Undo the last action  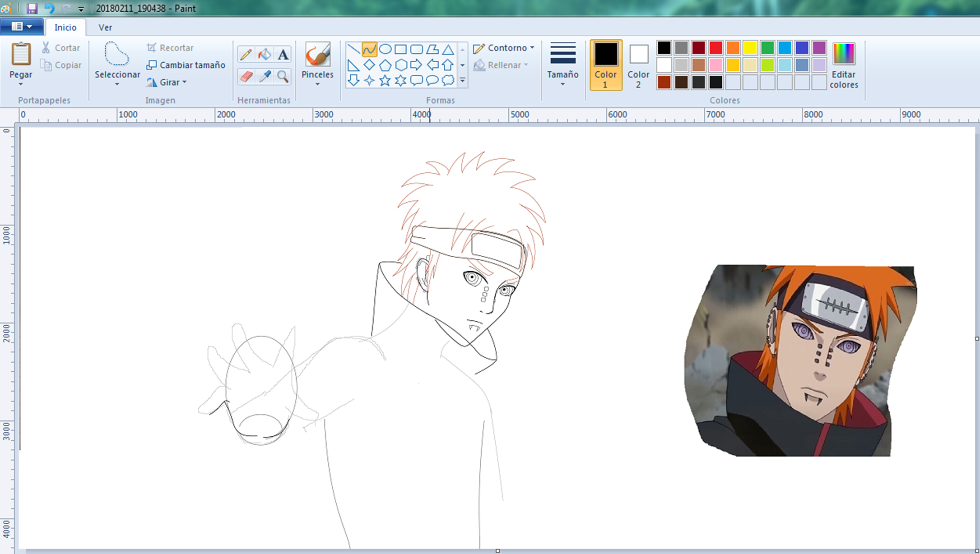pyautogui.click(x=49, y=8)
